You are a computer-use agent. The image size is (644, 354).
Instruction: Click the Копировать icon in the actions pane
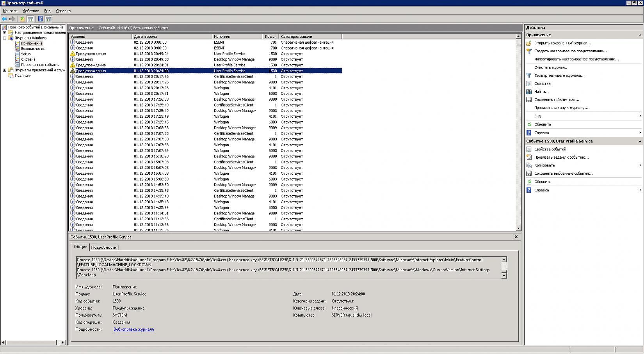point(529,165)
